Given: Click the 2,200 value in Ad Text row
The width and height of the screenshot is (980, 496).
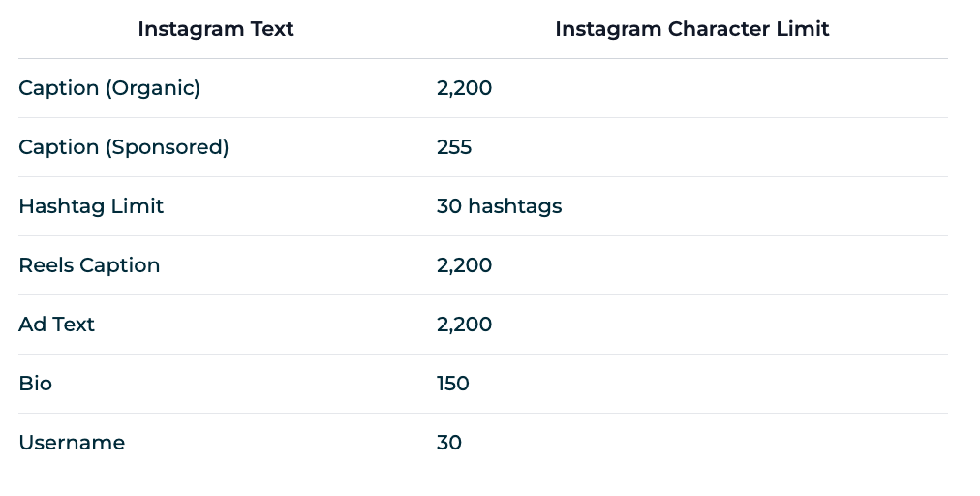Looking at the screenshot, I should pos(465,324).
